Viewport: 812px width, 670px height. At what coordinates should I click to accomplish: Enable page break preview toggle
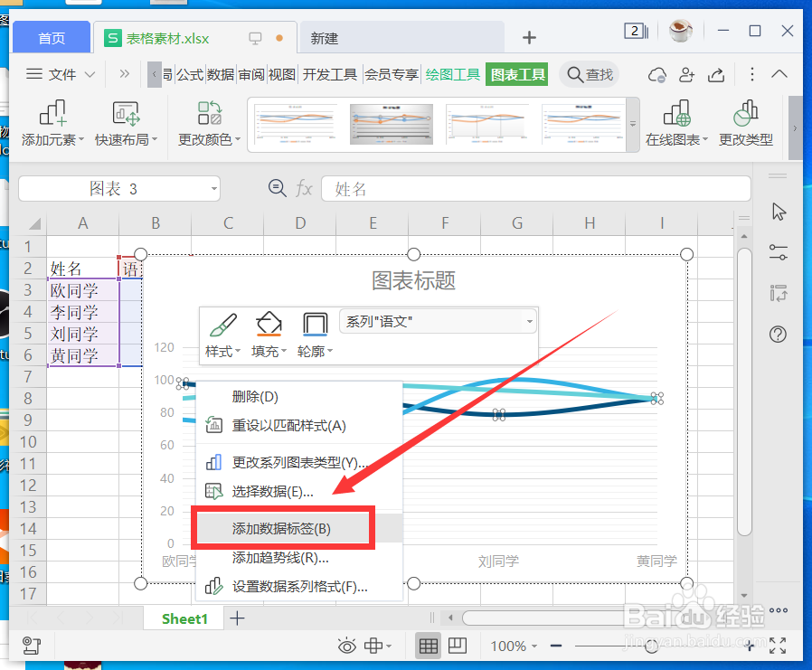click(x=457, y=646)
